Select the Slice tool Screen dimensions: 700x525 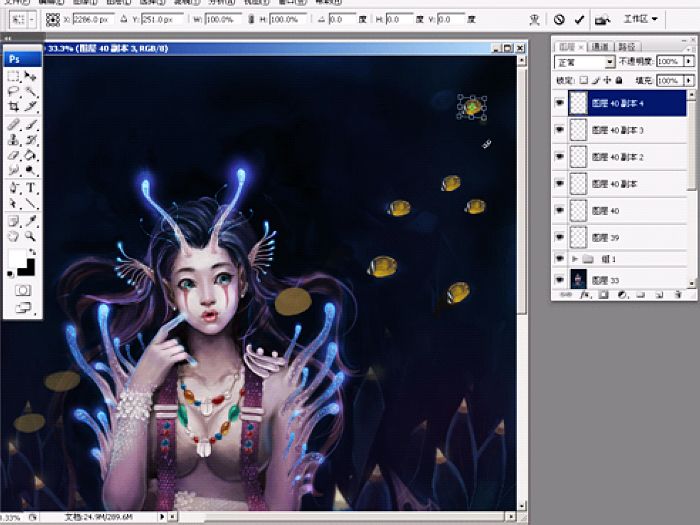pos(30,106)
